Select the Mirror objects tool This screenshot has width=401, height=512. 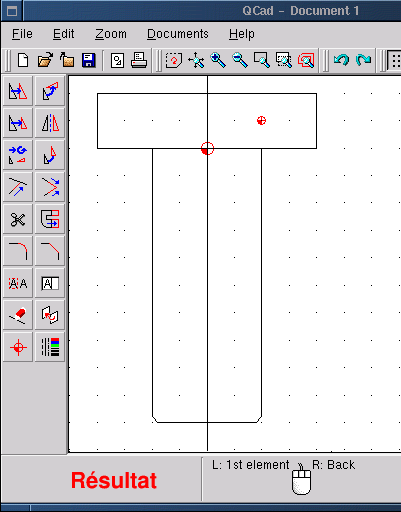(x=50, y=123)
